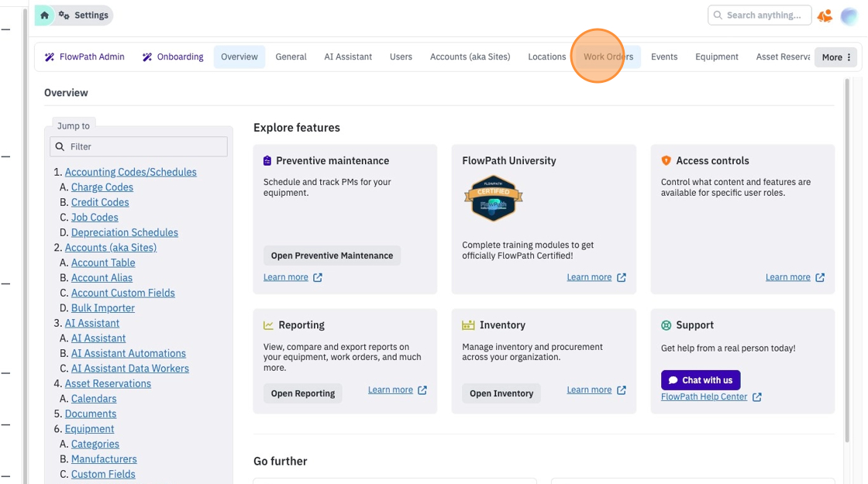Jump to Depreciation Schedules
This screenshot has height=484, width=868.
click(x=125, y=232)
